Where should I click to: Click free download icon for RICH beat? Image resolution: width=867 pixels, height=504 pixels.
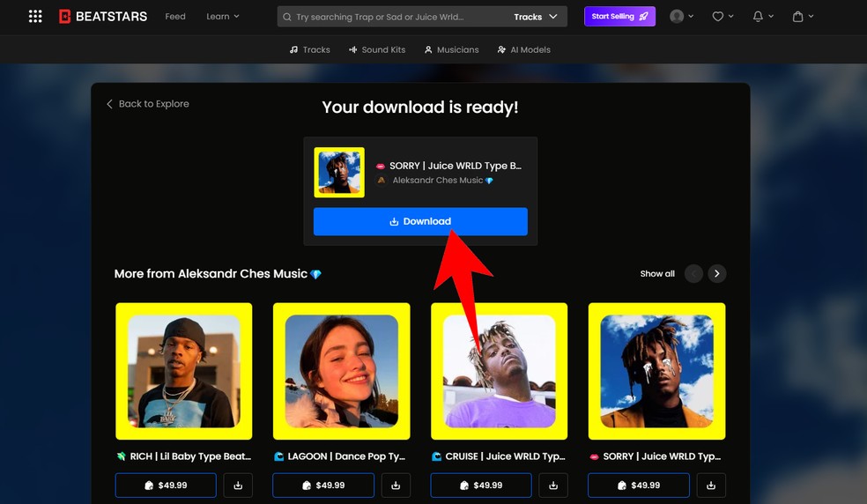pos(238,485)
